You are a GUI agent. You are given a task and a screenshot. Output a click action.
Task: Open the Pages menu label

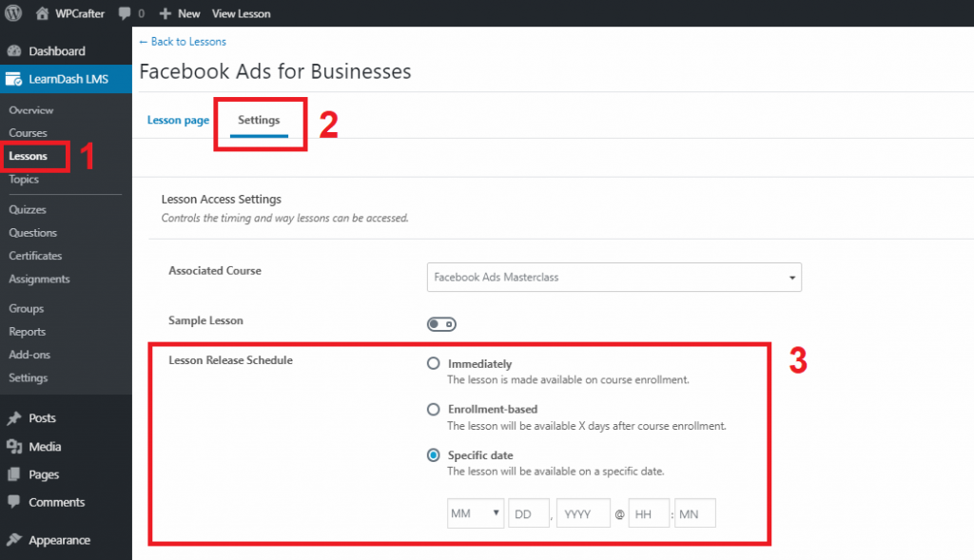click(x=44, y=475)
